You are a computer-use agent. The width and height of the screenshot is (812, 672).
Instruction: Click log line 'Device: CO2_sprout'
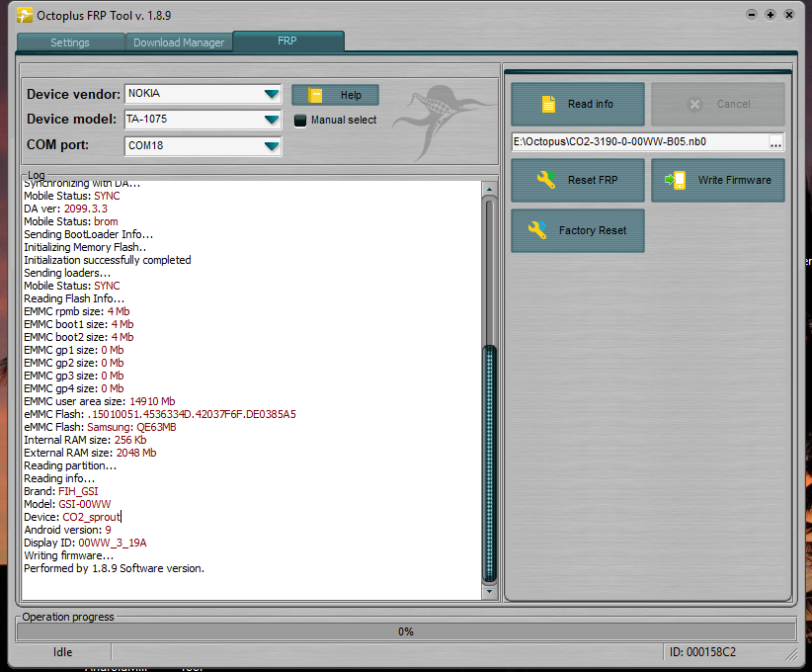[x=72, y=517]
